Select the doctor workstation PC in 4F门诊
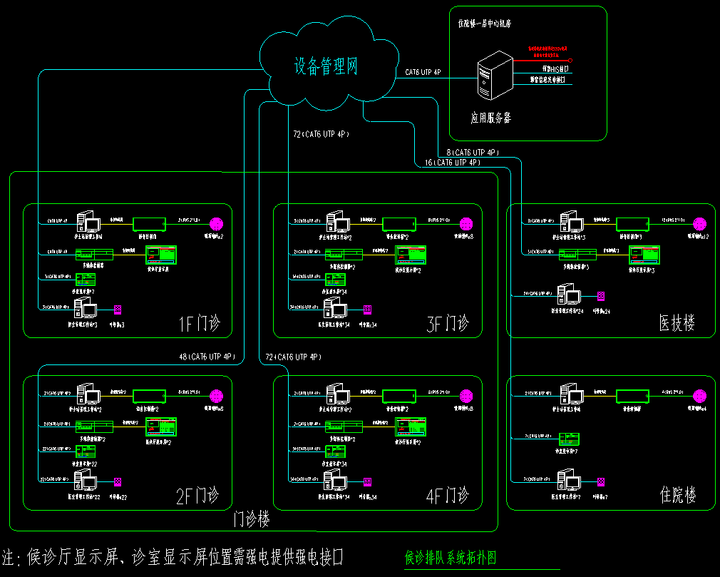 (x=335, y=480)
